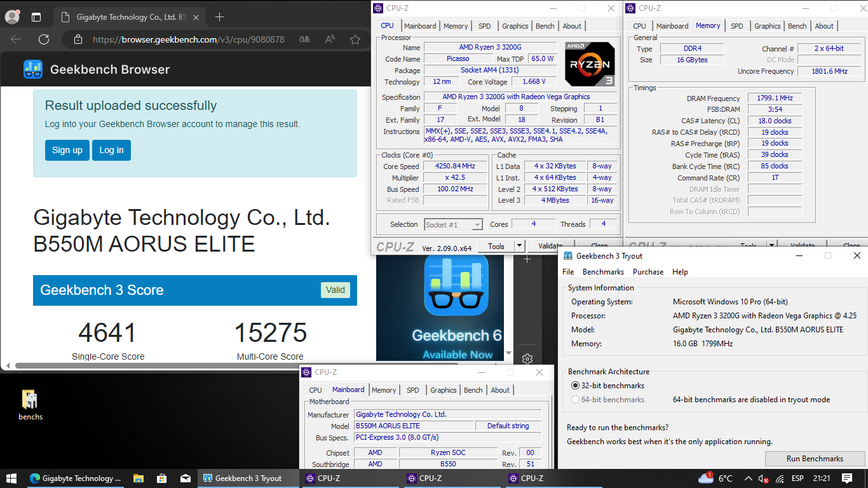Add this page to favorites with star icon

click(x=355, y=39)
